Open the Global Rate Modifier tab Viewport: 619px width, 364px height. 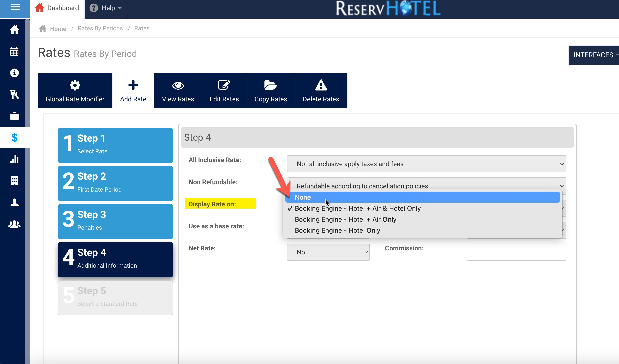pyautogui.click(x=75, y=91)
